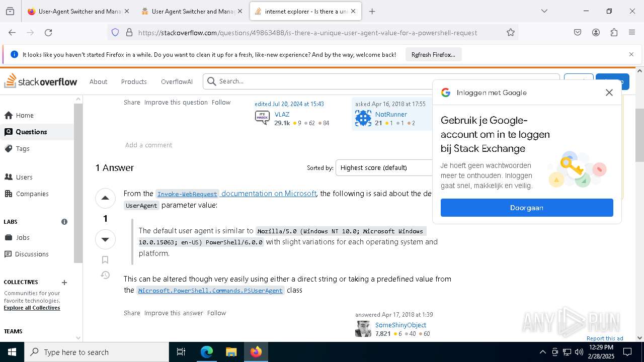Viewport: 644px width, 362px height.
Task: Click the browser address bar URL
Action: coord(307,33)
